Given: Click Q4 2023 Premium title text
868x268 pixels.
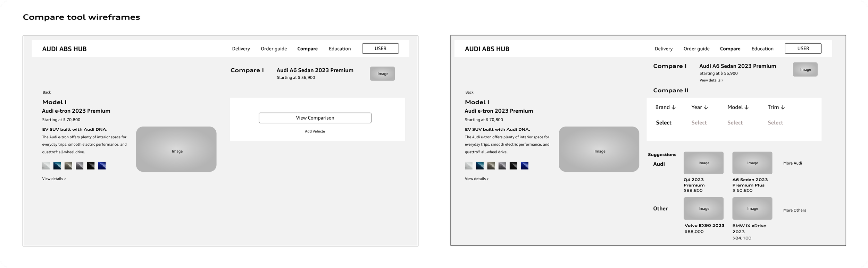Looking at the screenshot, I should coord(694,182).
